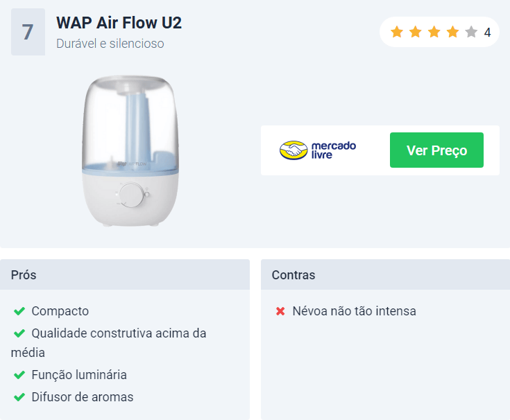510x420 pixels.
Task: Click the rating number 4
Action: click(487, 33)
